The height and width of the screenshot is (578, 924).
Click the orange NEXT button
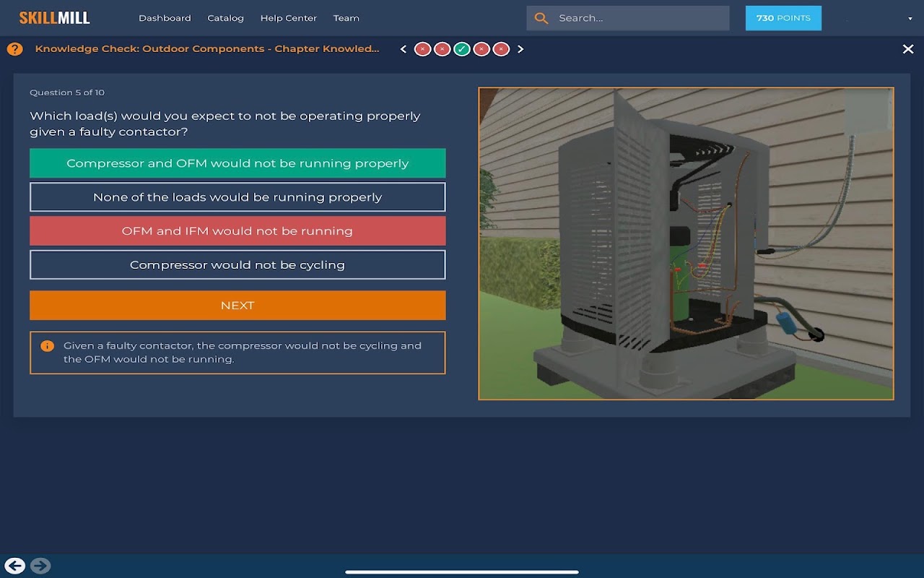(237, 306)
